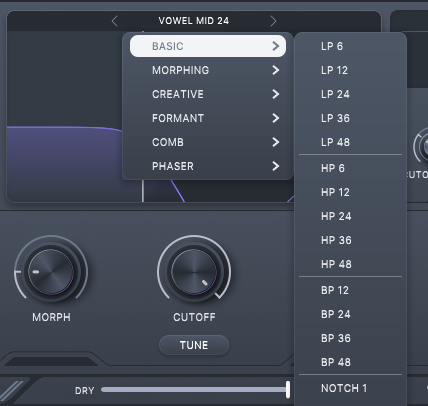428x406 pixels.
Task: Select HP 24 filter
Action: click(x=350, y=216)
